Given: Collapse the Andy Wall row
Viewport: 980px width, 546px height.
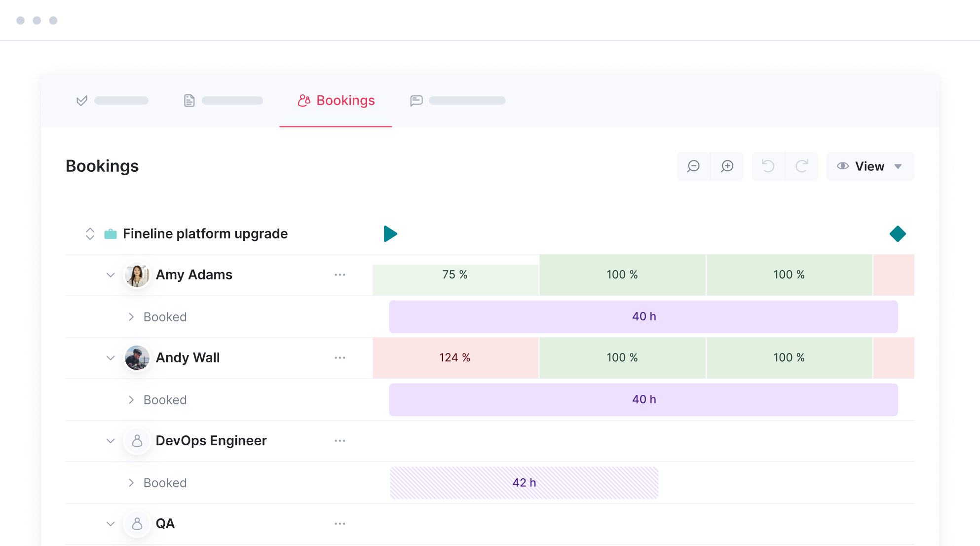Looking at the screenshot, I should tap(111, 358).
